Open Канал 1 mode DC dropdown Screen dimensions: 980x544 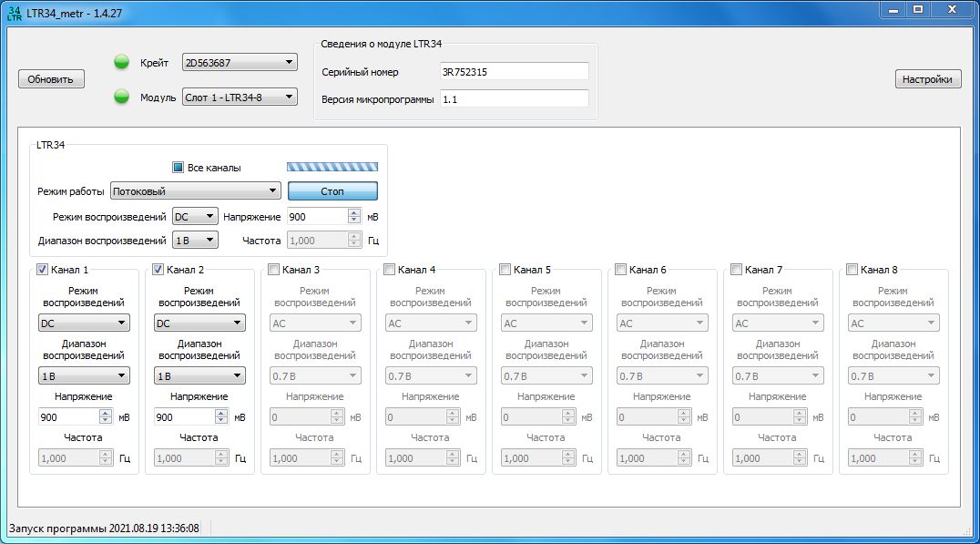pyautogui.click(x=84, y=323)
